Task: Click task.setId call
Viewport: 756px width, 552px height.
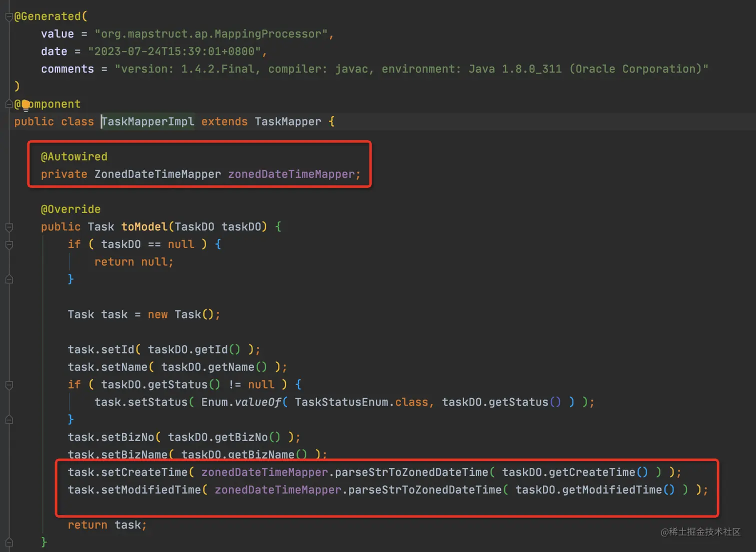Action: (101, 349)
